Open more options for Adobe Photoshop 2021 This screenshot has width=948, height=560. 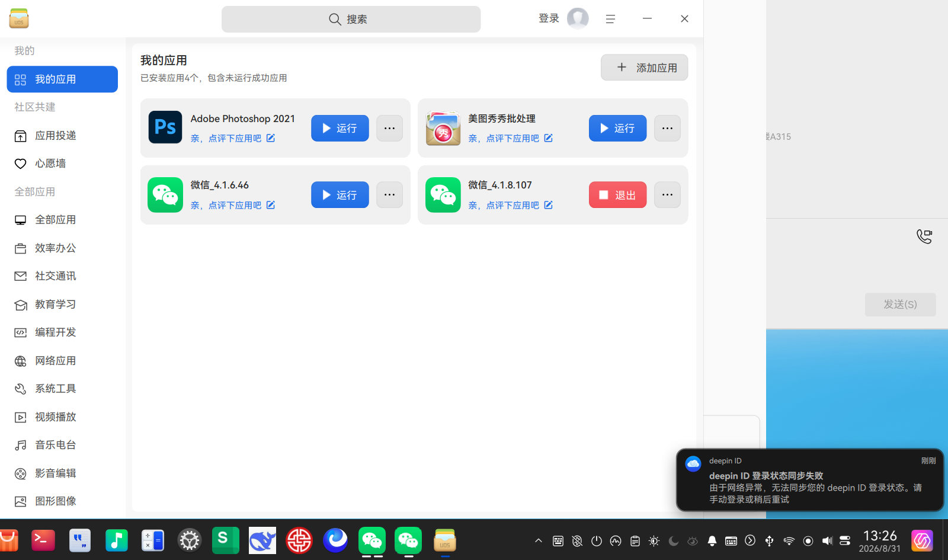[389, 128]
